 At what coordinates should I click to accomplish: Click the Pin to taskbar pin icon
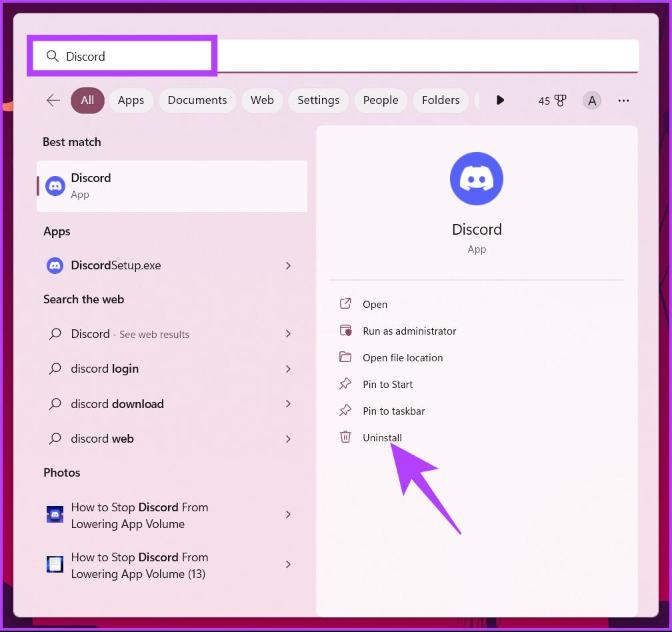[x=345, y=410]
